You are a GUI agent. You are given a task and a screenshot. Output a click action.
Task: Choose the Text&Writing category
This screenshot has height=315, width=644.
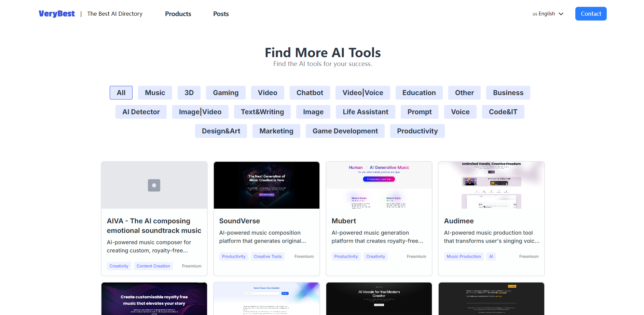tap(262, 112)
